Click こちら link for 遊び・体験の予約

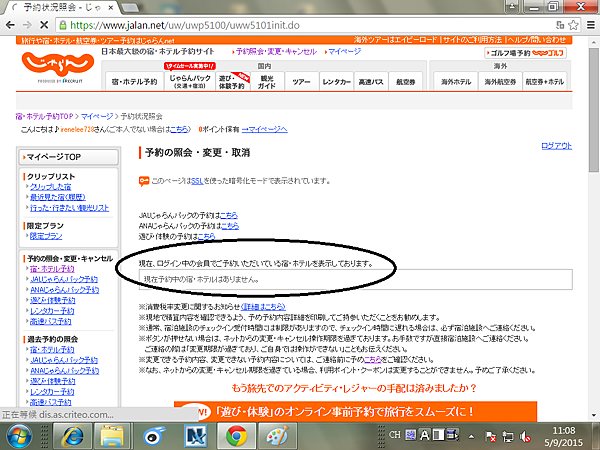point(207,236)
